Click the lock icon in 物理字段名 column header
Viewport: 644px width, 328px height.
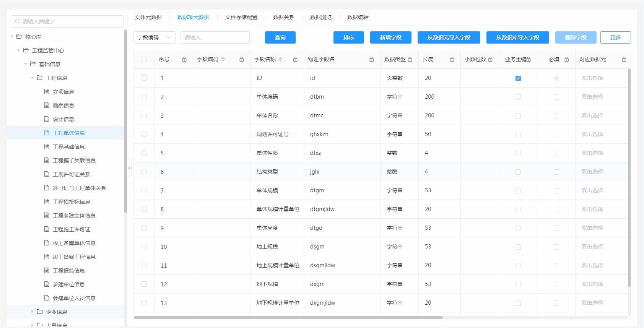(372, 59)
